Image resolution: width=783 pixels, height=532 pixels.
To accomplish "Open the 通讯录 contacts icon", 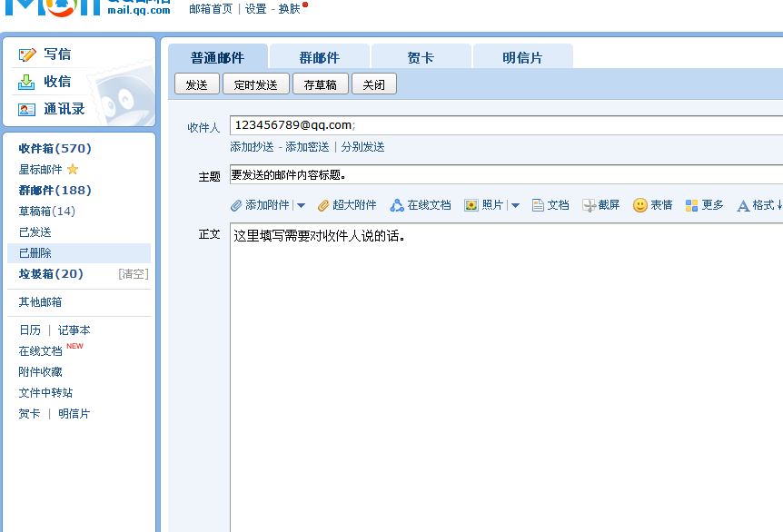I will [x=27, y=108].
